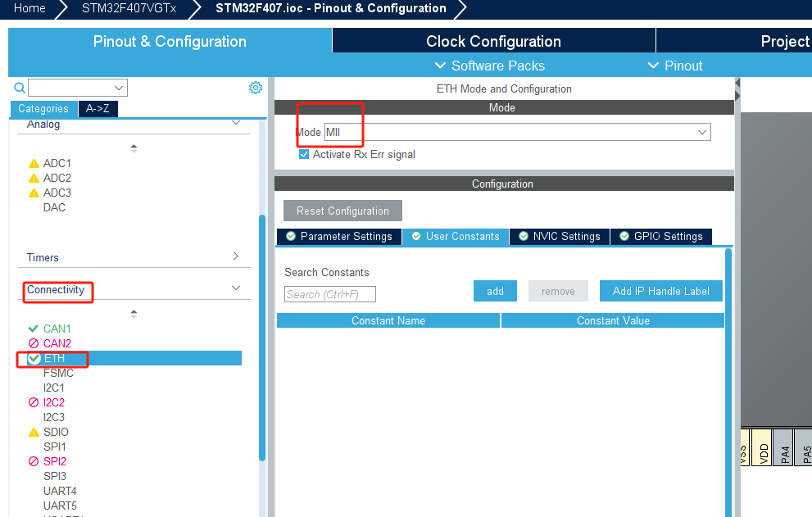Select SPI3 peripheral
Screen dimensions: 812x517
coord(55,476)
